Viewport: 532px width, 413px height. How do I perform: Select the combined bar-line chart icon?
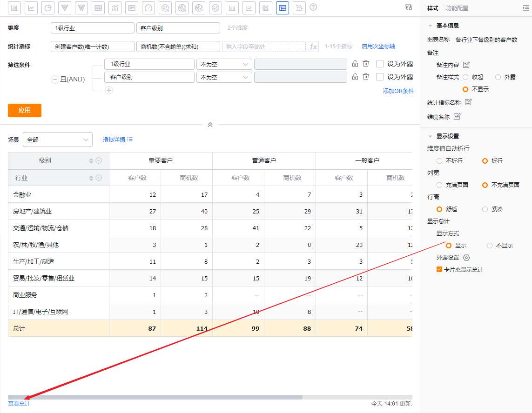click(115, 8)
